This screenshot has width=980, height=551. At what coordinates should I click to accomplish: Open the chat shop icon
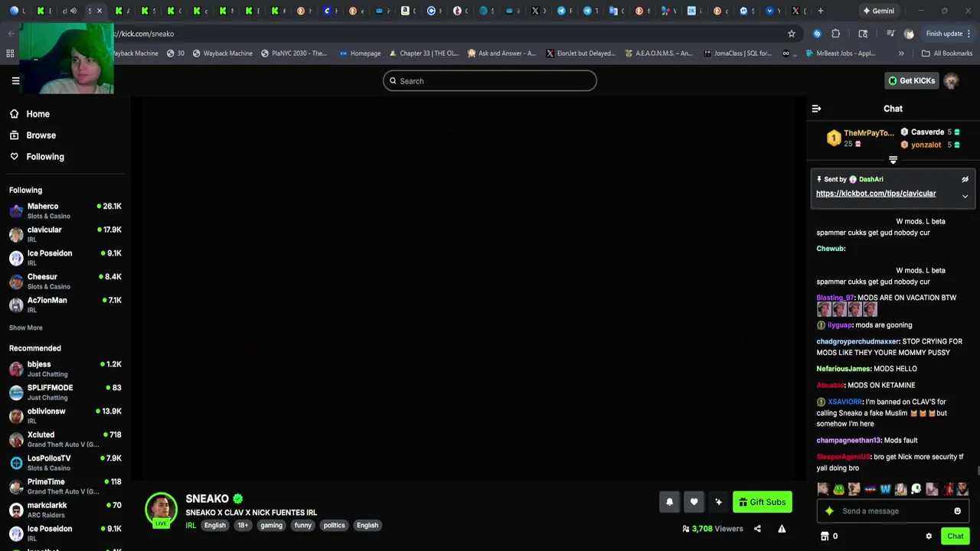pyautogui.click(x=825, y=536)
